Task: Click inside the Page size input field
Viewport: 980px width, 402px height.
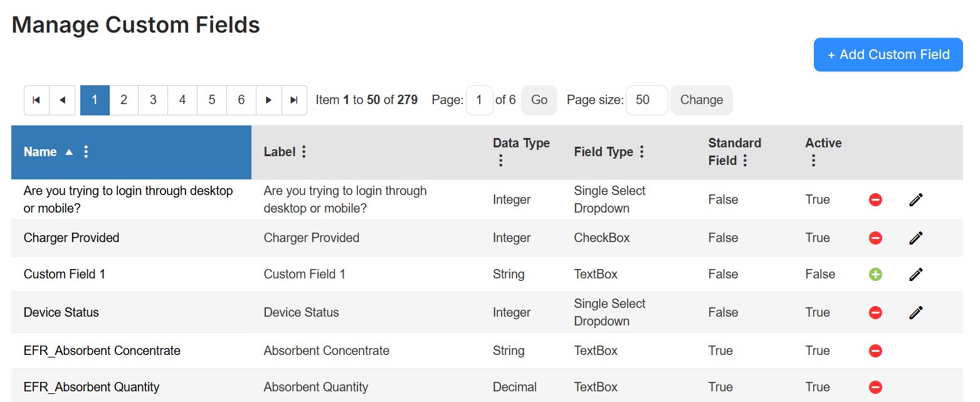Action: coord(646,100)
